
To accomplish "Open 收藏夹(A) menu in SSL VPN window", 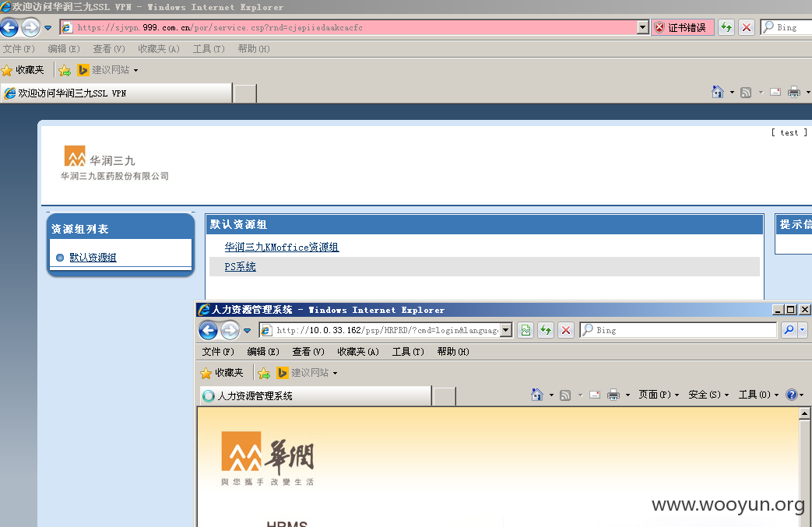I will coord(159,49).
